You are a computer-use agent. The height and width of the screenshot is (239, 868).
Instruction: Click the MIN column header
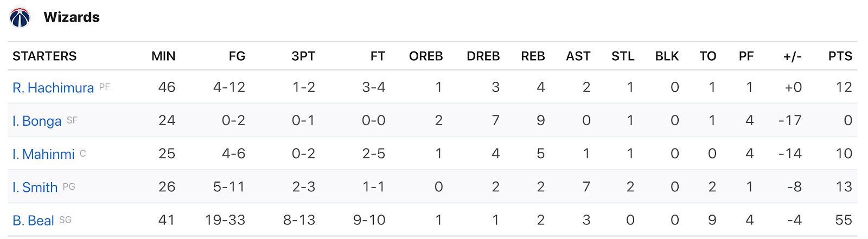(x=163, y=56)
